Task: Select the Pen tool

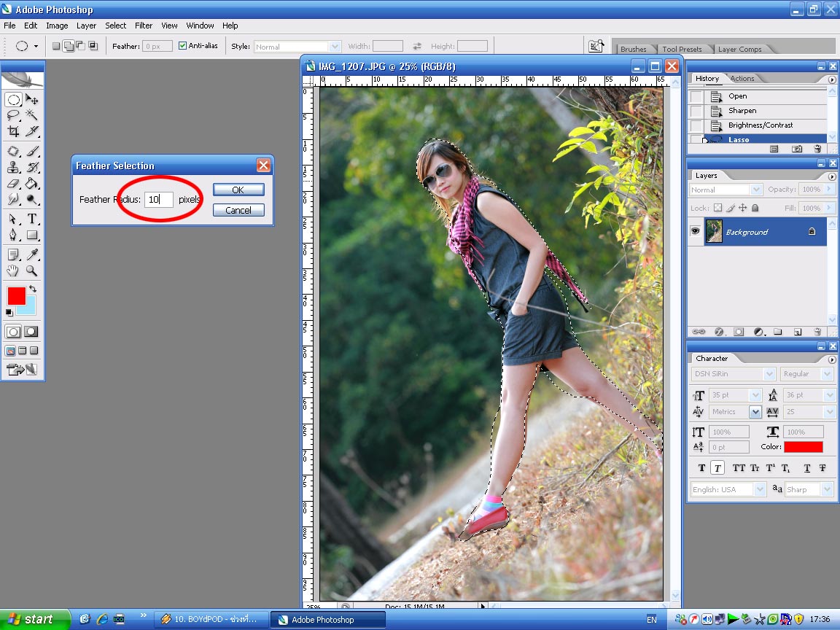Action: point(13,235)
